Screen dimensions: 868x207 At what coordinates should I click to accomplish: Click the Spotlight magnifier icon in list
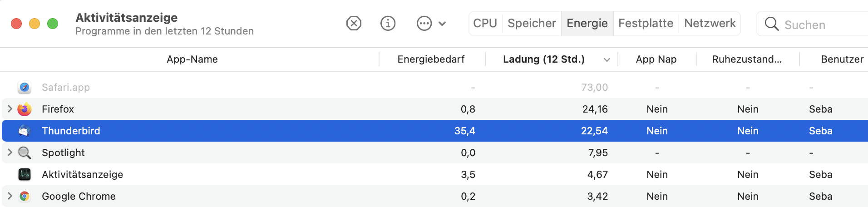coord(25,153)
